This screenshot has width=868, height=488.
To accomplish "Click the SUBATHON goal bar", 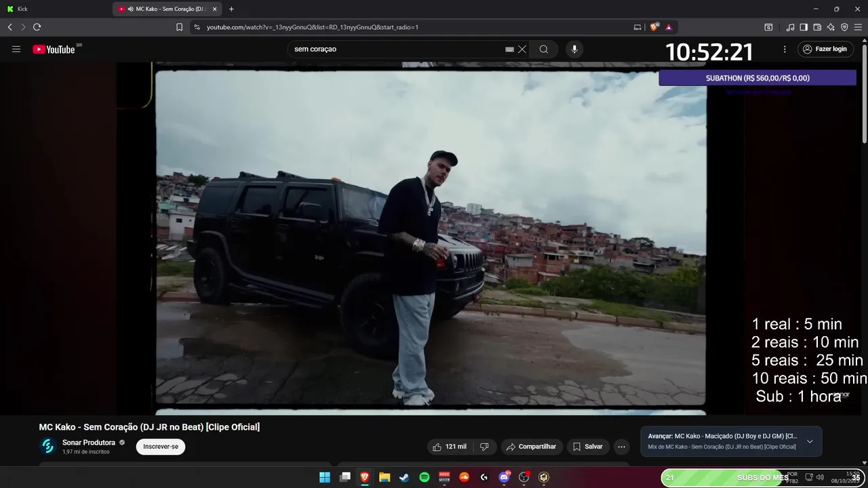I will (757, 78).
